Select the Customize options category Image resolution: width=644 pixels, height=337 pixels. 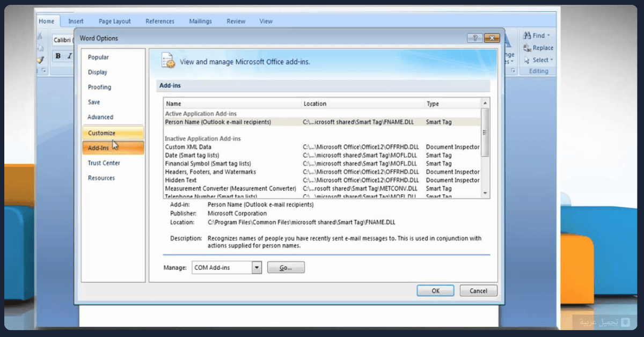point(113,133)
